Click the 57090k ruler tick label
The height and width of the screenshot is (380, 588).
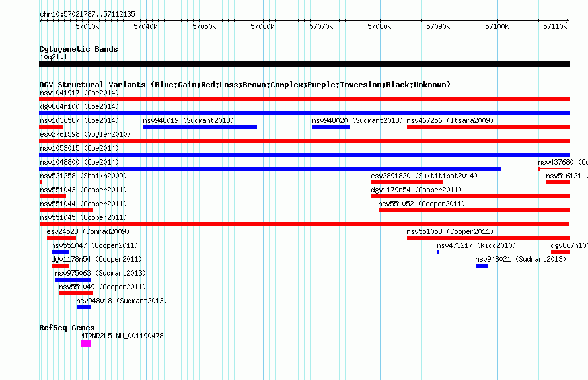438,26
